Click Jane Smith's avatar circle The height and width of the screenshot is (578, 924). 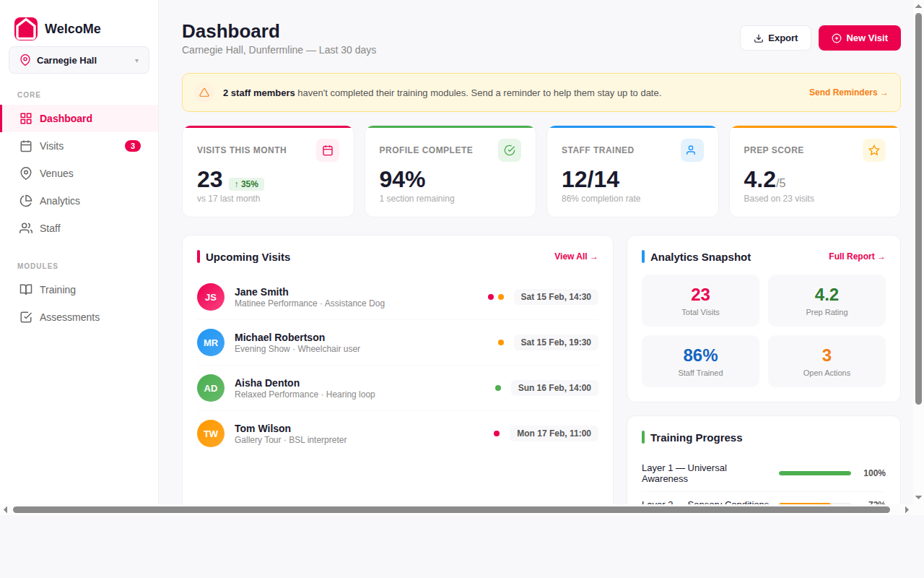tap(210, 297)
